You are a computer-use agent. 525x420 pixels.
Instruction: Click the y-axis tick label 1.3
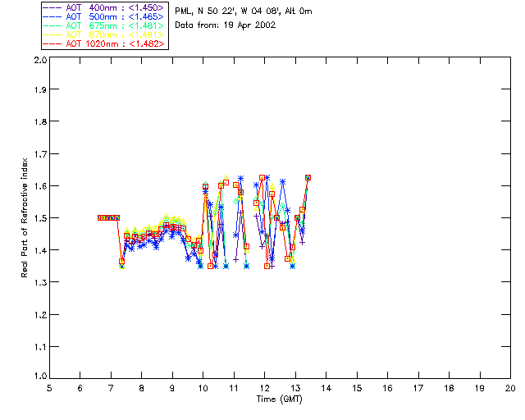tap(40, 282)
